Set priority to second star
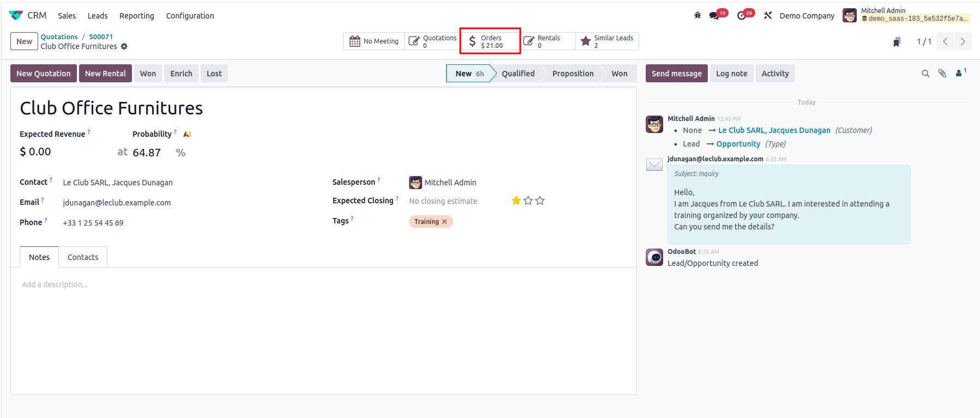This screenshot has width=980, height=418. tap(528, 201)
